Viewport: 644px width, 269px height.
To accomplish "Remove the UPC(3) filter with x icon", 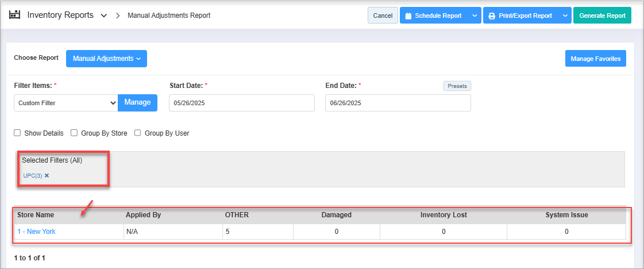I will point(47,175).
